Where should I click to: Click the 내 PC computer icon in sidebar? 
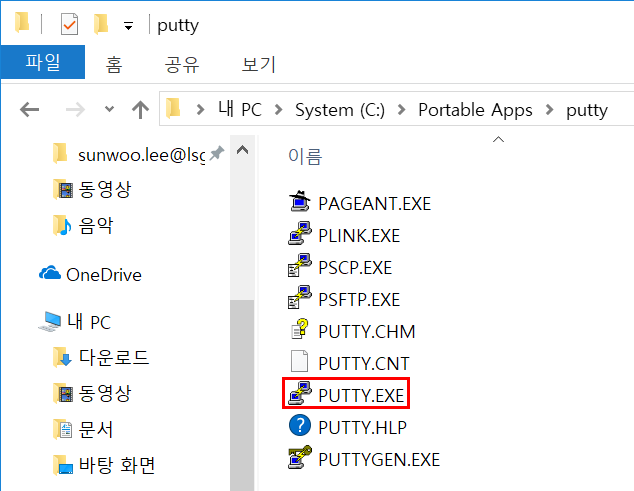tap(50, 322)
